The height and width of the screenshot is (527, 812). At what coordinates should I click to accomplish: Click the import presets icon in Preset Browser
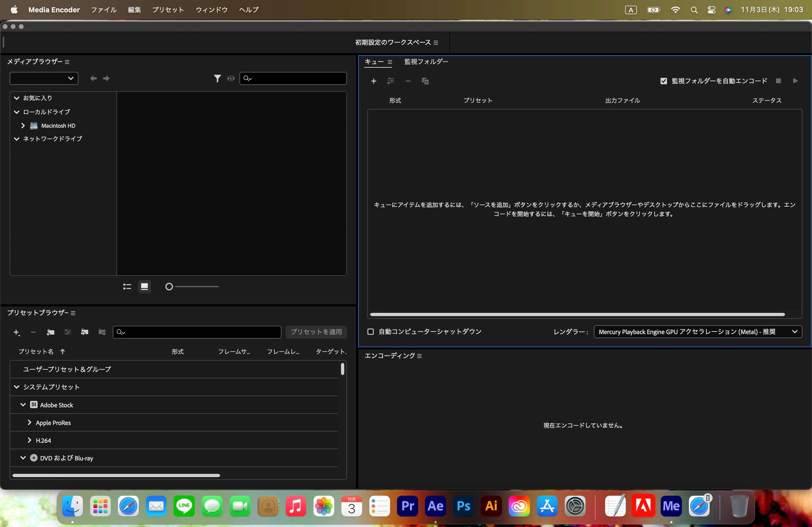85,332
